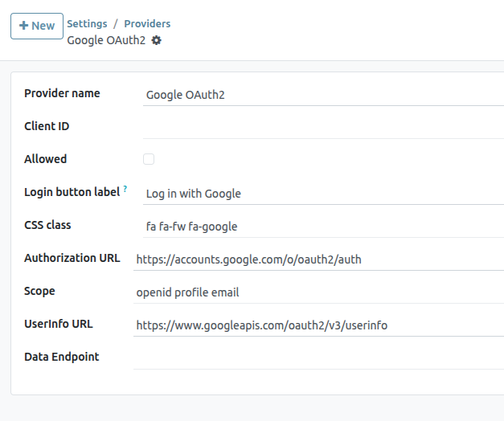Click the Authorization URL label

72,258
